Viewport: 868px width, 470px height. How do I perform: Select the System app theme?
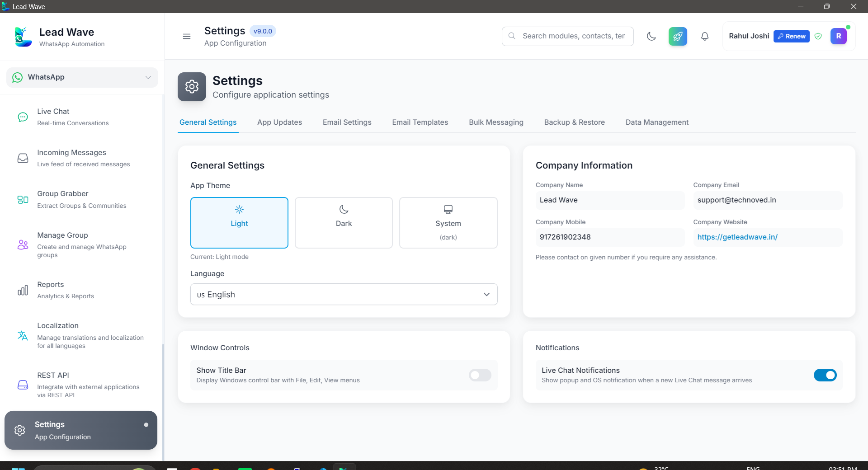click(448, 223)
